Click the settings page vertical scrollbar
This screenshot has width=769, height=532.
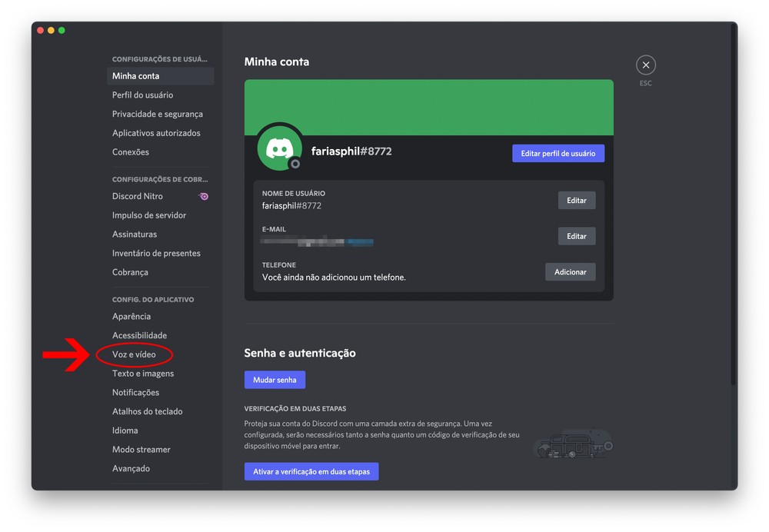point(733,231)
